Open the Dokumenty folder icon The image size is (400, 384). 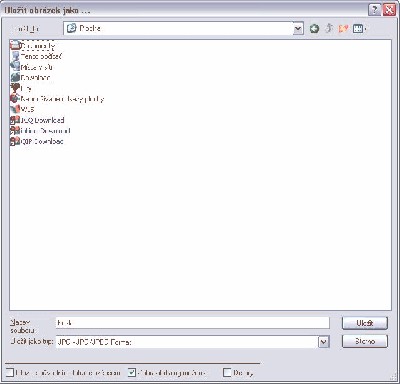pyautogui.click(x=15, y=45)
